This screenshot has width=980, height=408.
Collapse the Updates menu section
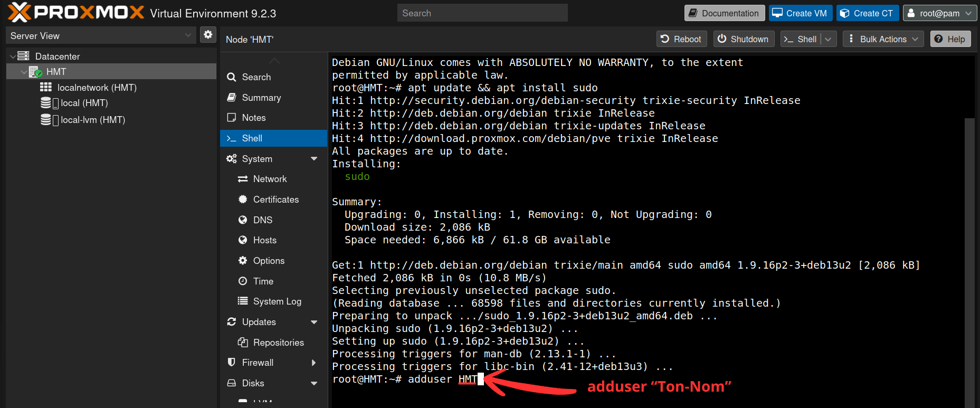[x=315, y=322]
